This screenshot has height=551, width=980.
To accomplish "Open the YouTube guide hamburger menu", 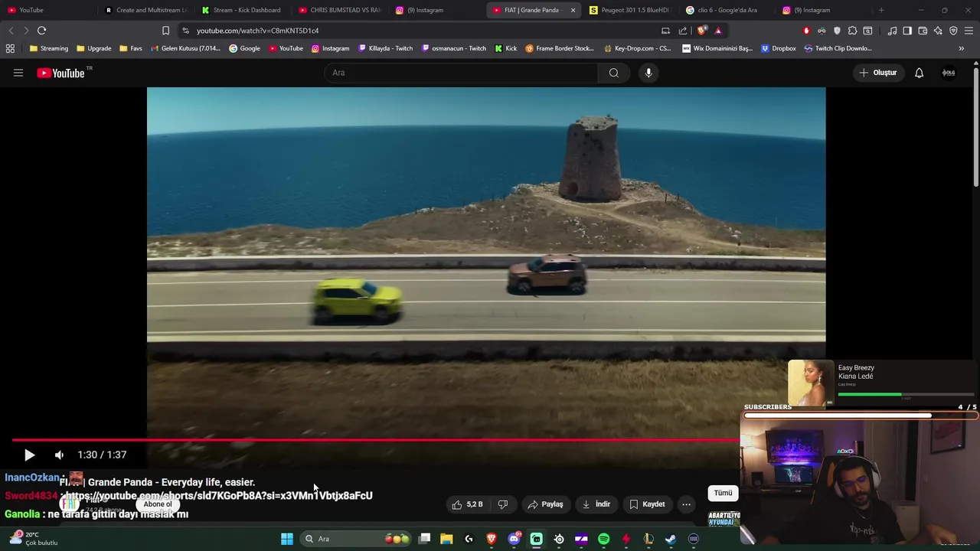I will pos(18,73).
